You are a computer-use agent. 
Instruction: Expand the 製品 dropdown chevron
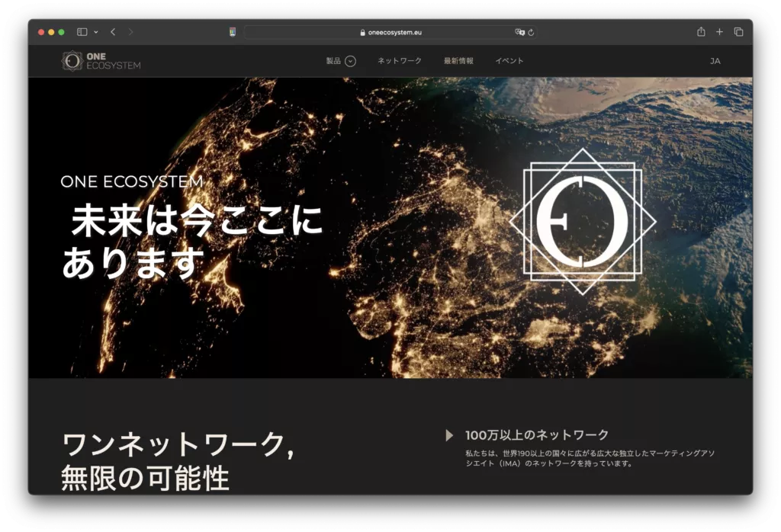(x=350, y=61)
